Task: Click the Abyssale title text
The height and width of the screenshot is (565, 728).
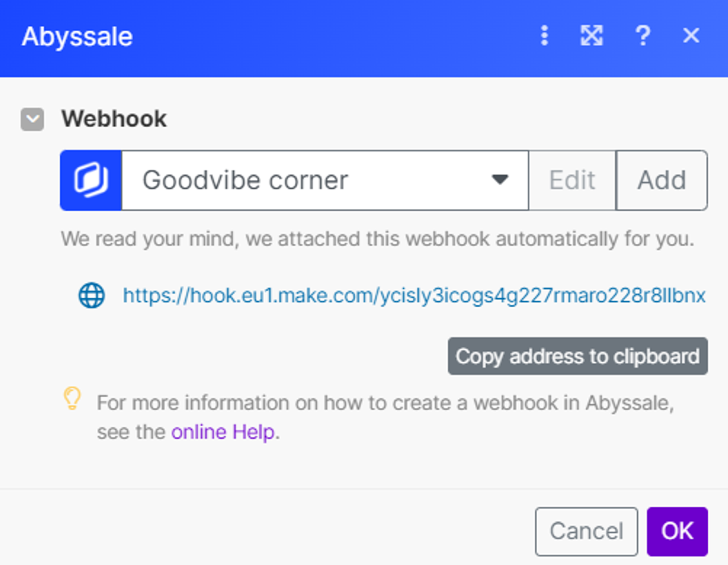Action: [77, 37]
